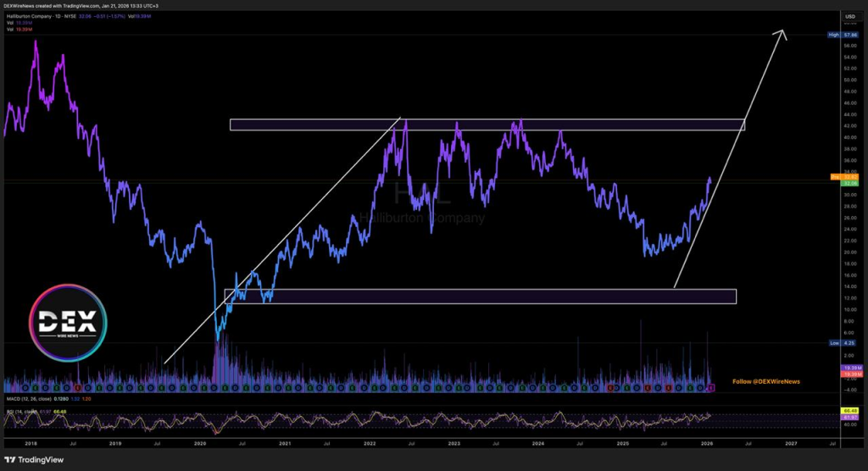Click the DEXWireNews created with TradingView.com header

coord(82,6)
